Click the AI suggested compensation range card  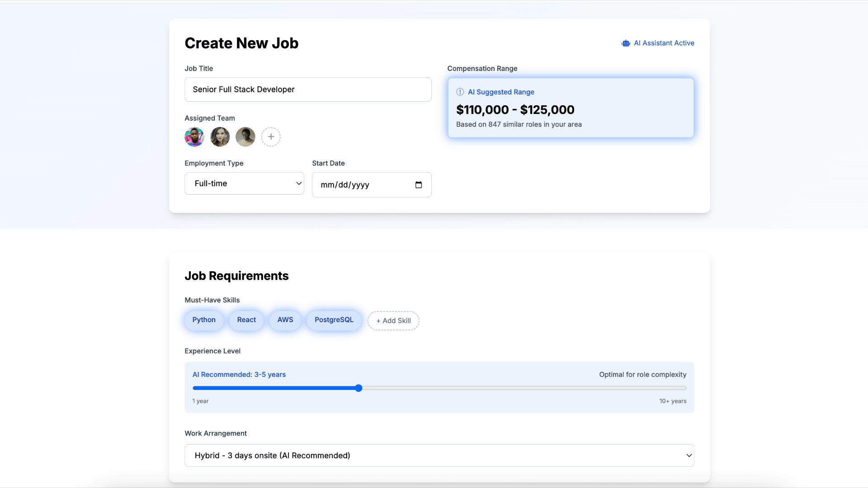[x=571, y=108]
